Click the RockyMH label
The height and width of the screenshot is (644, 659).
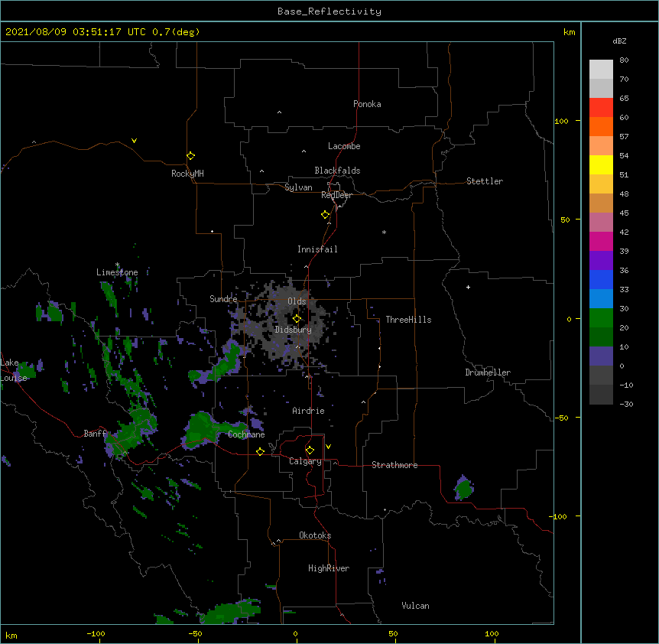[x=187, y=174]
